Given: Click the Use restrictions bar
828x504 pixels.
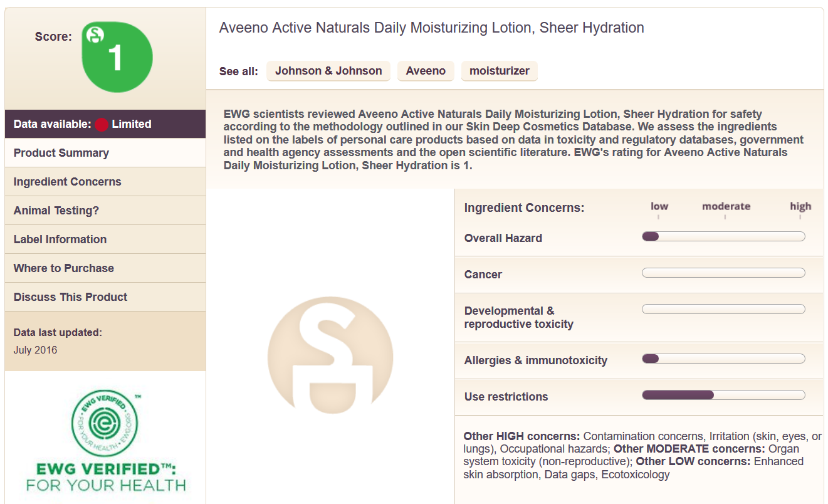Looking at the screenshot, I should coord(723,395).
